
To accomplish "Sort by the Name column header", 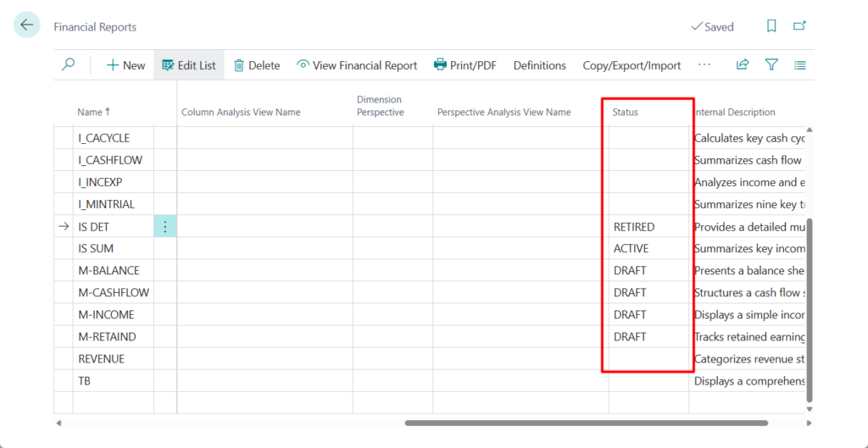I will 93,112.
